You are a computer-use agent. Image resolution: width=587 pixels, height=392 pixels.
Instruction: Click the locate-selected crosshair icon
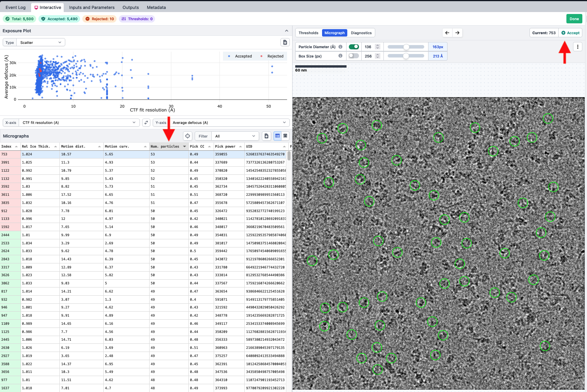coord(188,136)
